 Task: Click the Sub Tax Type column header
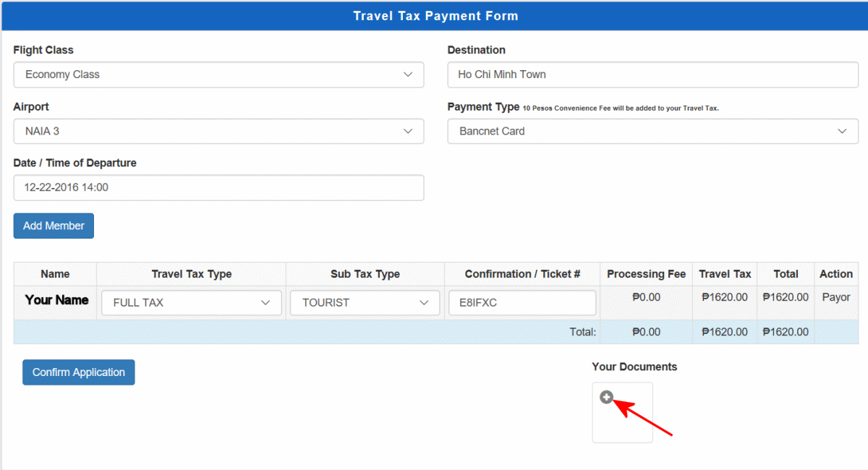coord(365,274)
